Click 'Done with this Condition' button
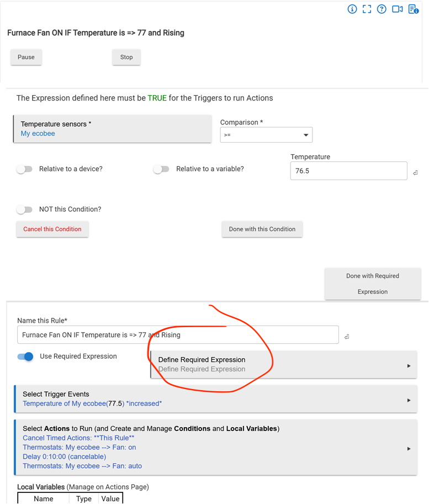This screenshot has width=429, height=504. click(262, 229)
